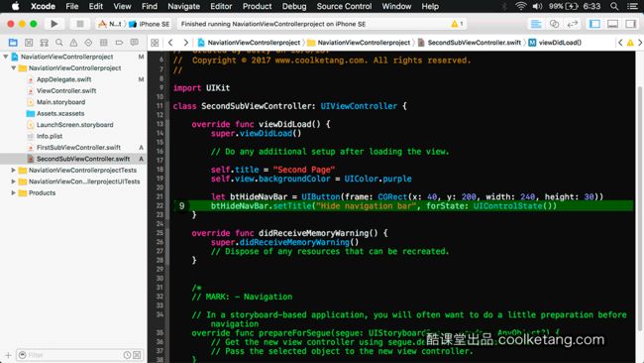The height and width of the screenshot is (363, 644).
Task: Open the related items grid menu
Action: pos(155,43)
